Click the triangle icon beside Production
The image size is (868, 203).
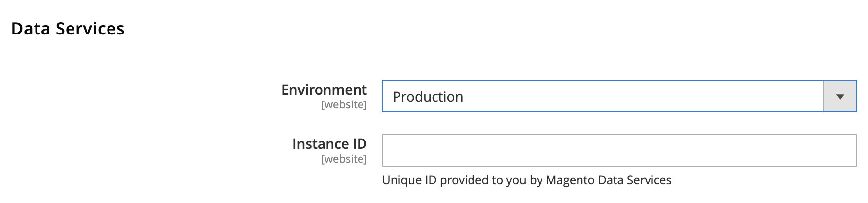(x=840, y=97)
